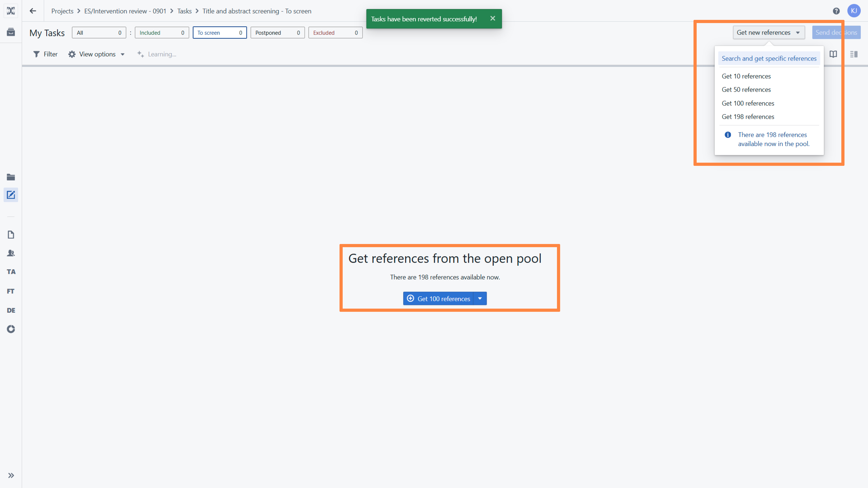This screenshot has width=868, height=488.
Task: Expand sidebar with double chevron icon
Action: (x=11, y=475)
